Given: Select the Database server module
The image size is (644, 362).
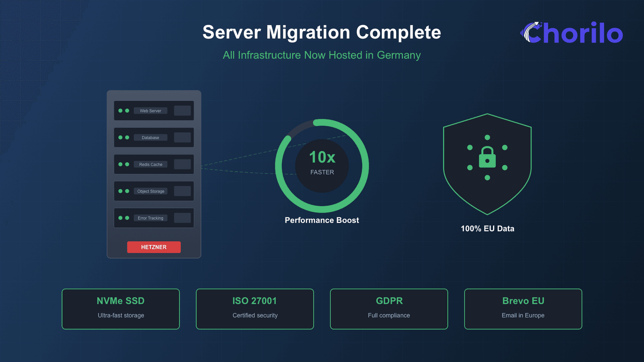Looking at the screenshot, I should tap(154, 137).
